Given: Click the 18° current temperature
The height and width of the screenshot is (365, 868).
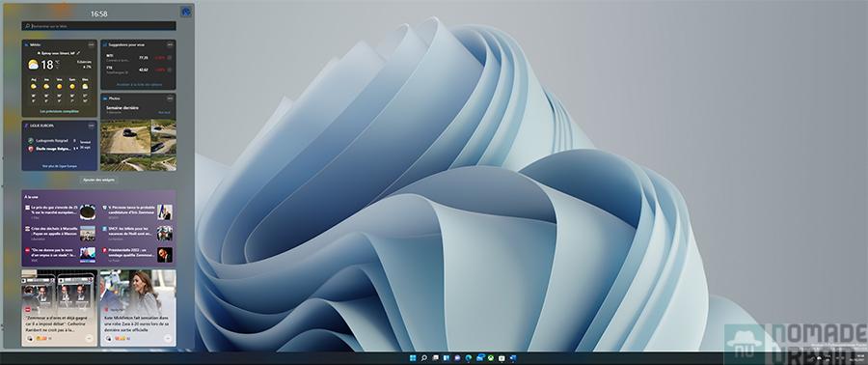Looking at the screenshot, I should coord(47,65).
